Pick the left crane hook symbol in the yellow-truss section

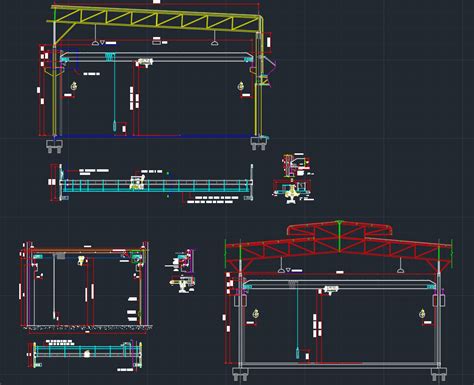[74, 86]
